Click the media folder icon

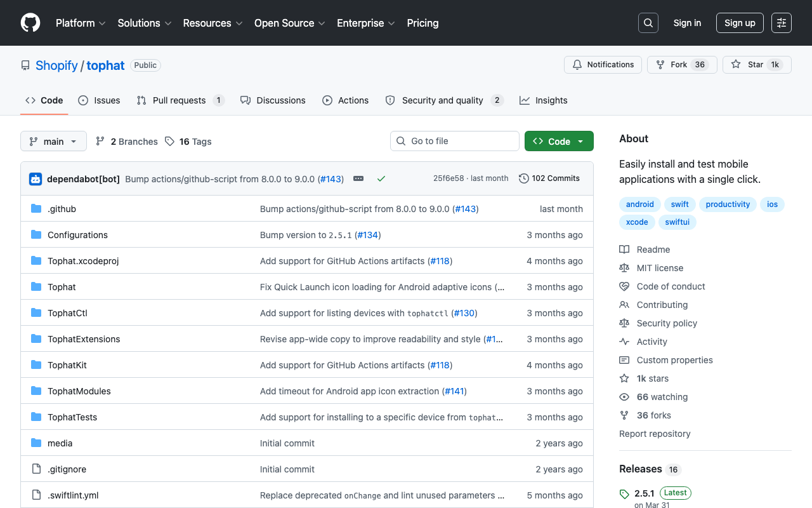coord(36,443)
